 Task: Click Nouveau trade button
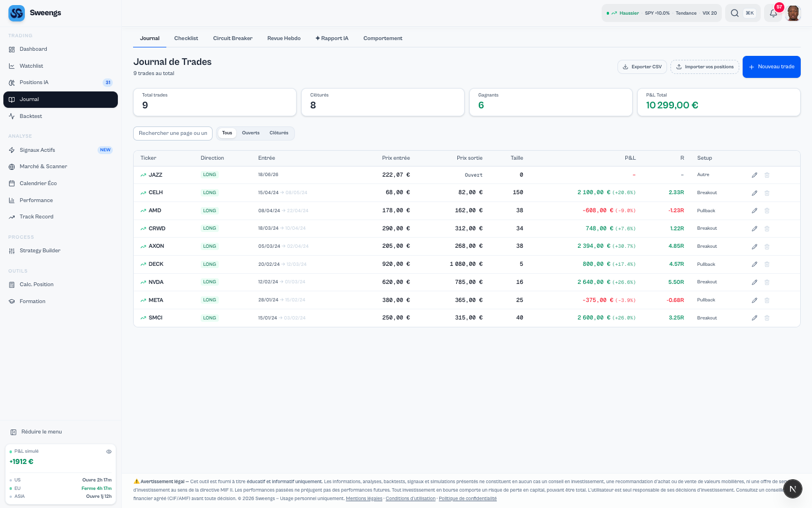(771, 67)
